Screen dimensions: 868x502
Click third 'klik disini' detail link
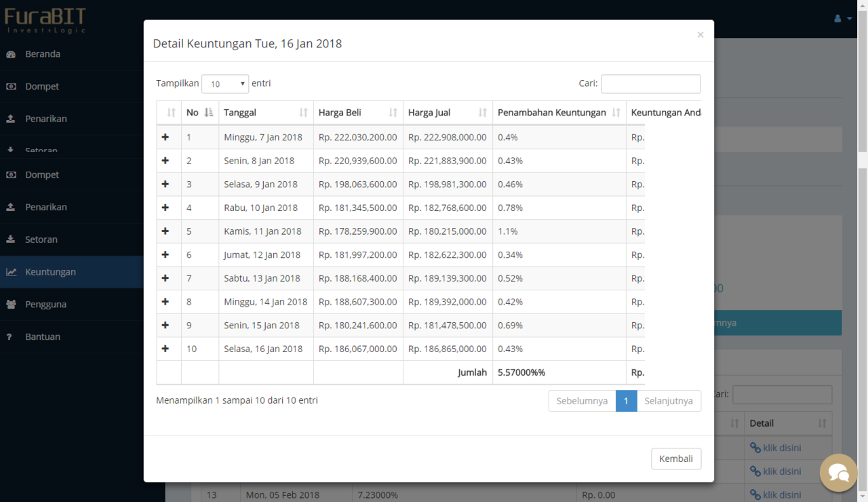point(776,495)
